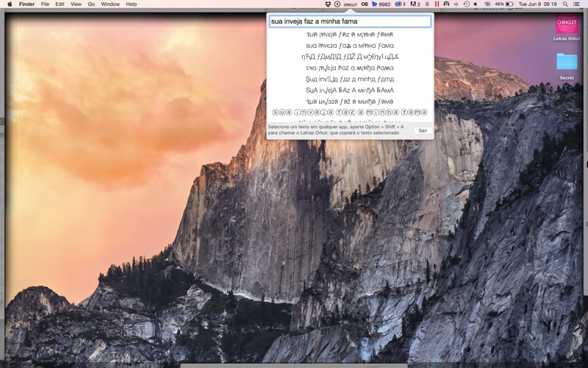Image resolution: width=588 pixels, height=368 pixels.
Task: Select the seventh stylized text variant
Action: pyautogui.click(x=350, y=102)
